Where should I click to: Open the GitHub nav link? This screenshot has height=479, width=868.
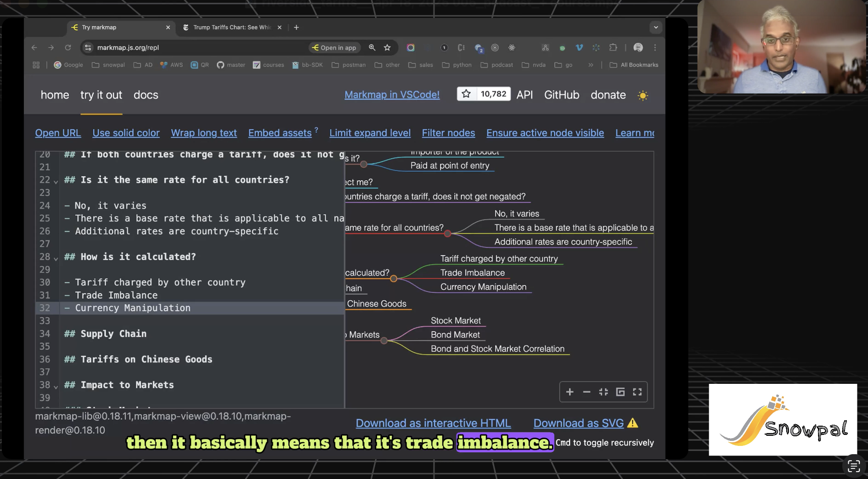pyautogui.click(x=562, y=95)
